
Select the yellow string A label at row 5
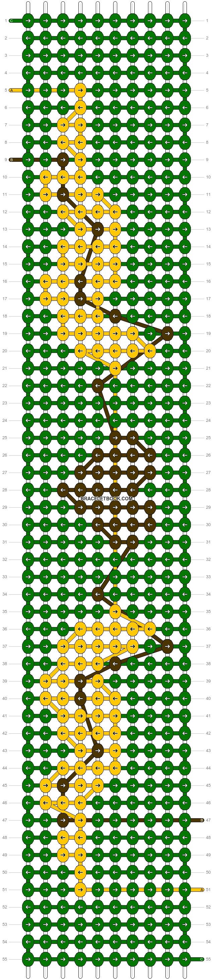11,90
